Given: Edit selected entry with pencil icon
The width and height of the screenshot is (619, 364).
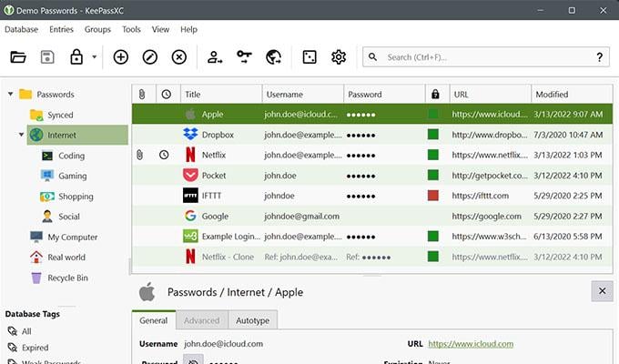Looking at the screenshot, I should point(150,57).
